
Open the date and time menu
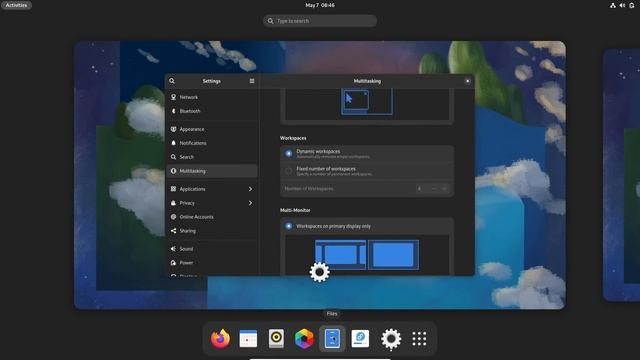[x=320, y=5]
